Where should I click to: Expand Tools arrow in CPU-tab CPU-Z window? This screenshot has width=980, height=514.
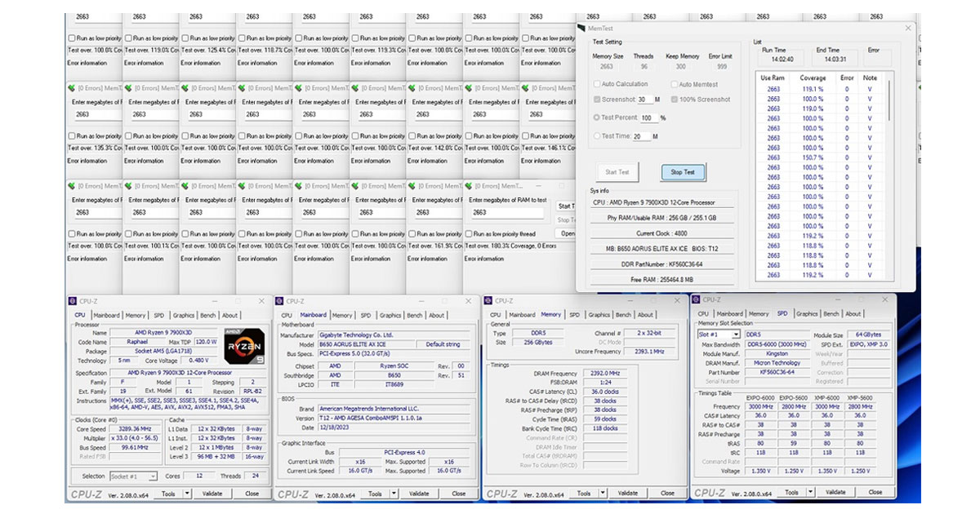pos(187,494)
